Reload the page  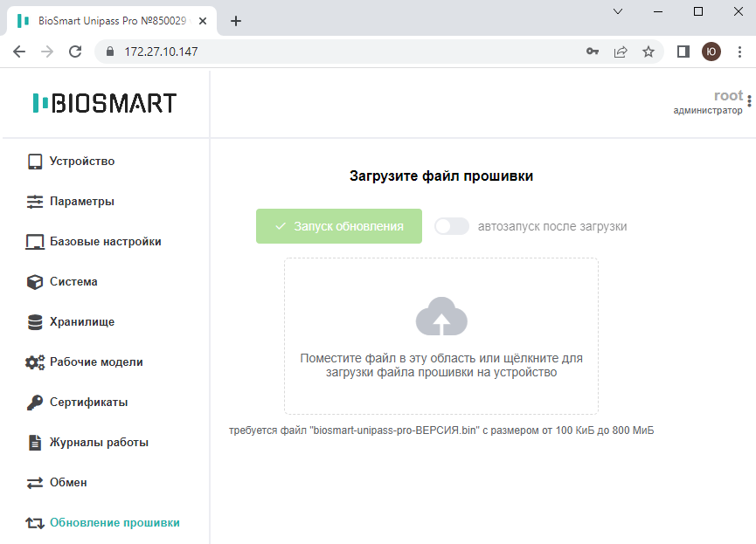pos(75,52)
